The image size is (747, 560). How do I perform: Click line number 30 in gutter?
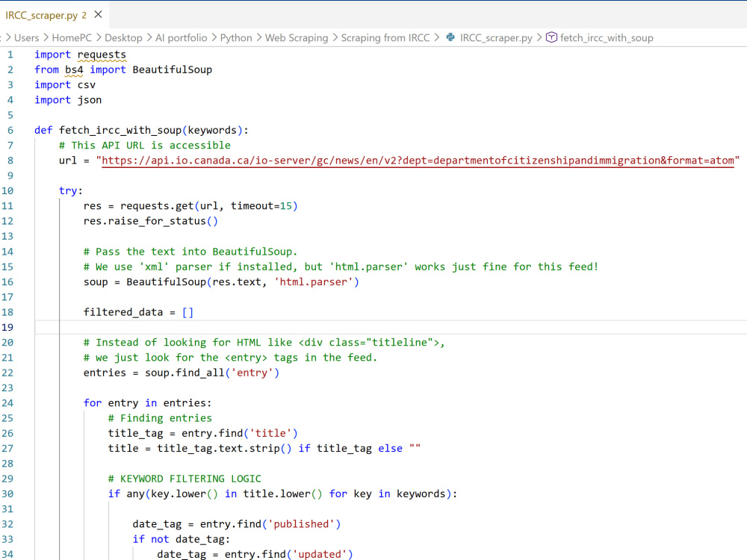tap(7, 494)
